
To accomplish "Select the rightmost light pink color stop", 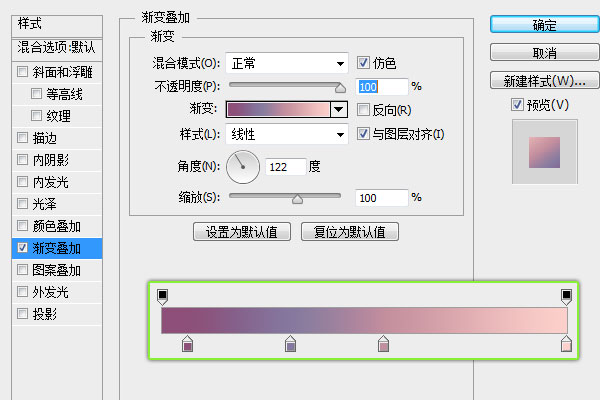I will coord(566,345).
